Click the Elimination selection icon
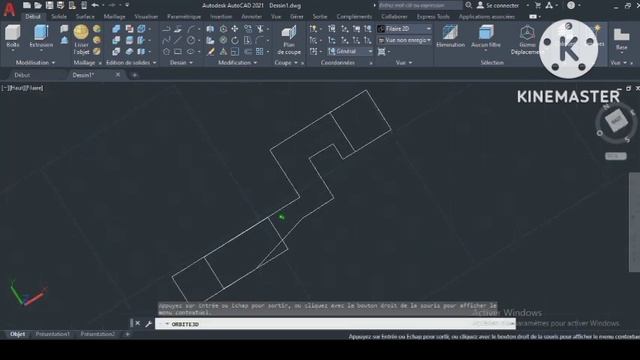Image resolution: width=640 pixels, height=360 pixels. tap(450, 32)
